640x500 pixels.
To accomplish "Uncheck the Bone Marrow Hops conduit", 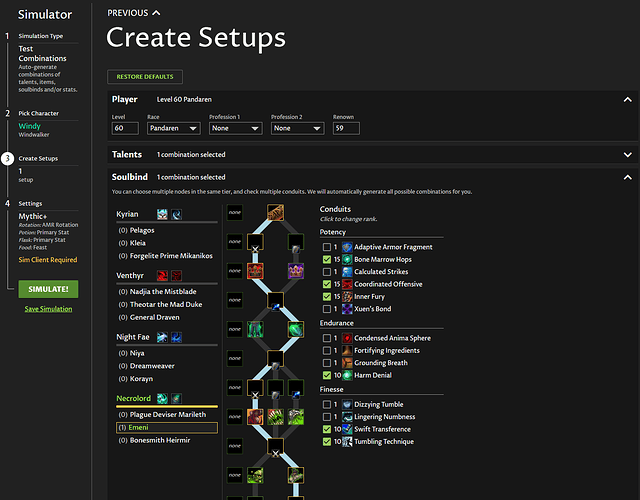I will (327, 259).
